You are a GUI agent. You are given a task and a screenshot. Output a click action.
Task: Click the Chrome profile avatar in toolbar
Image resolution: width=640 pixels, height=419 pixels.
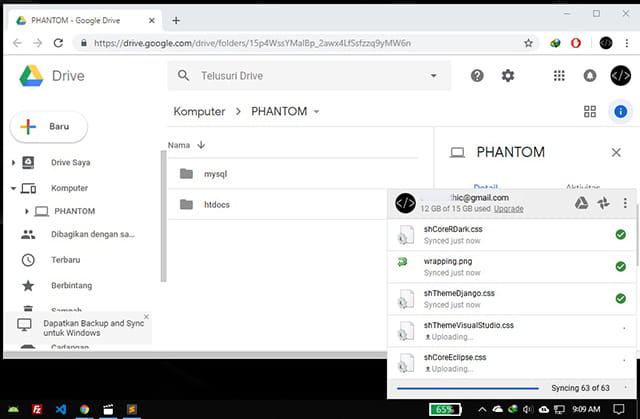click(606, 43)
